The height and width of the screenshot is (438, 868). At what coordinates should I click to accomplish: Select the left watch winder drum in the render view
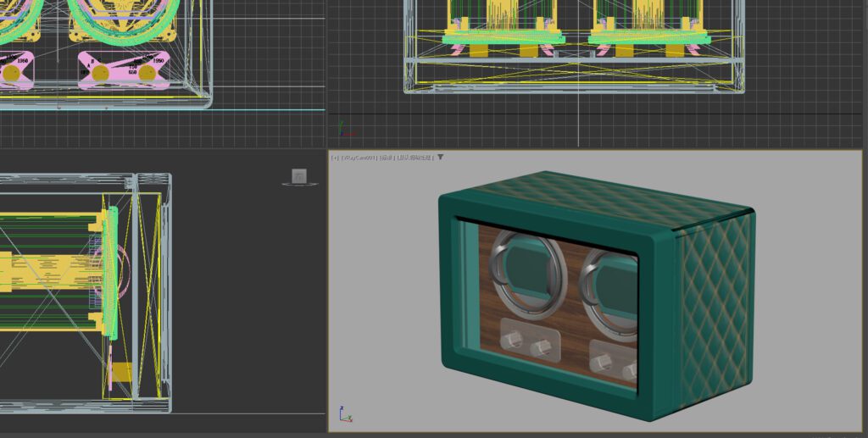(x=528, y=275)
